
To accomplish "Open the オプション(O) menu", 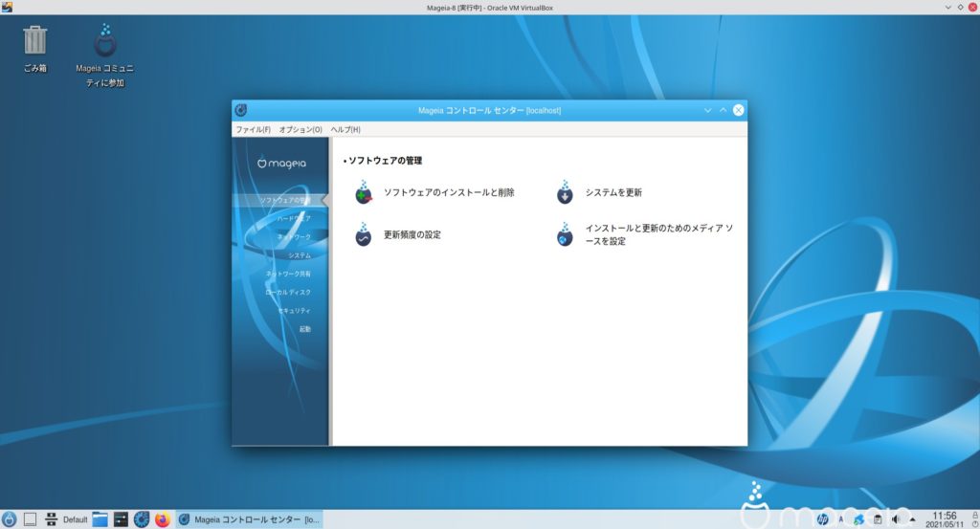I will pos(301,129).
